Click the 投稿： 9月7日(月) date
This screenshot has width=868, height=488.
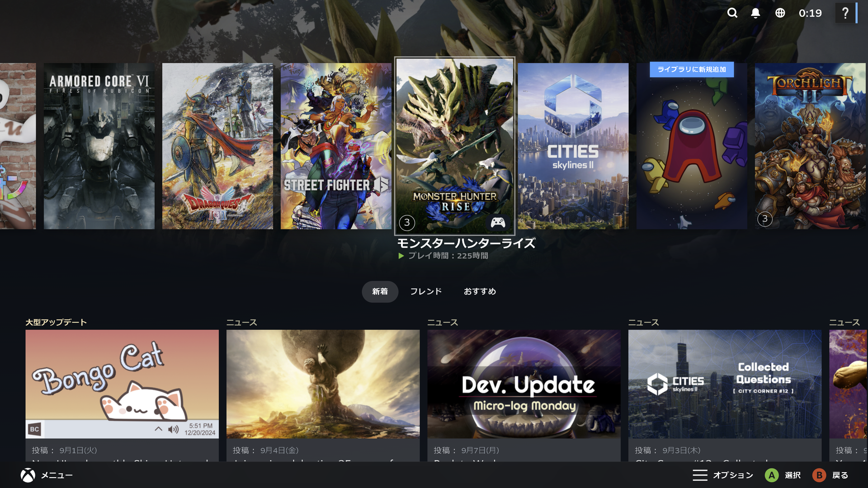[466, 450]
